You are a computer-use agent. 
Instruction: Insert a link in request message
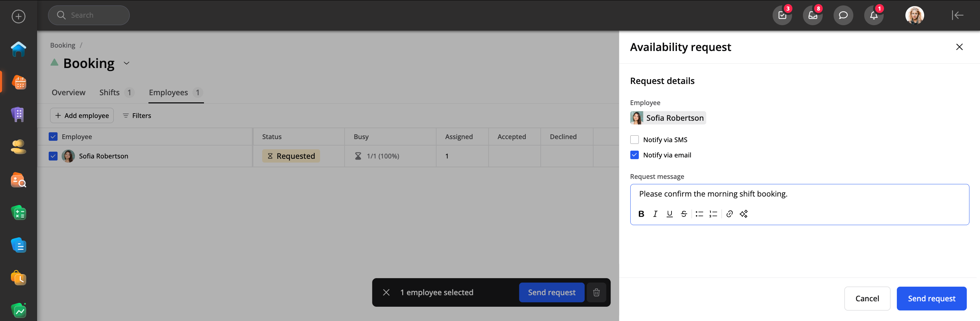coord(729,214)
